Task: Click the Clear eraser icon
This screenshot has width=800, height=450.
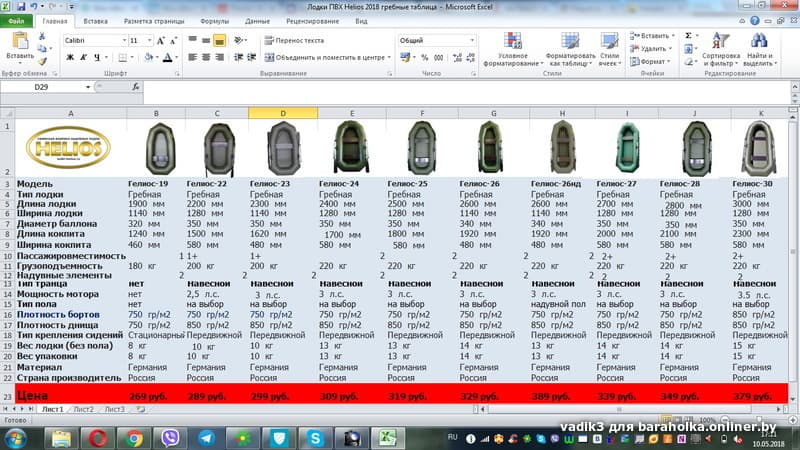Action: point(688,61)
